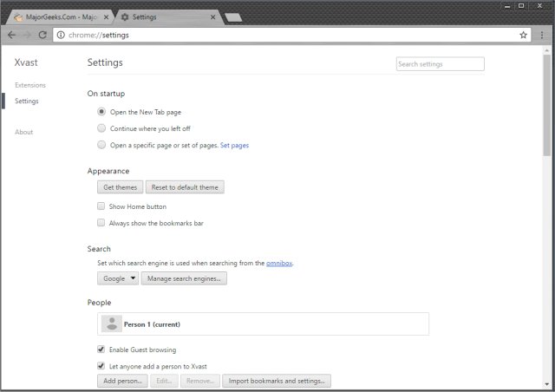
Task: Reload the current page
Action: [42, 35]
